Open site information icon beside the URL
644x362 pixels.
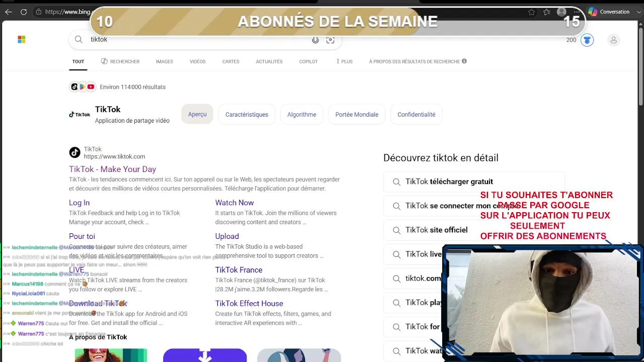click(x=39, y=12)
